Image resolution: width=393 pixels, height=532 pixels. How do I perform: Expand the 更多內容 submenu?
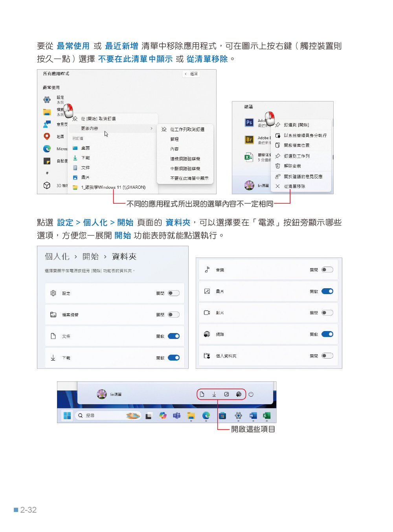(x=113, y=129)
